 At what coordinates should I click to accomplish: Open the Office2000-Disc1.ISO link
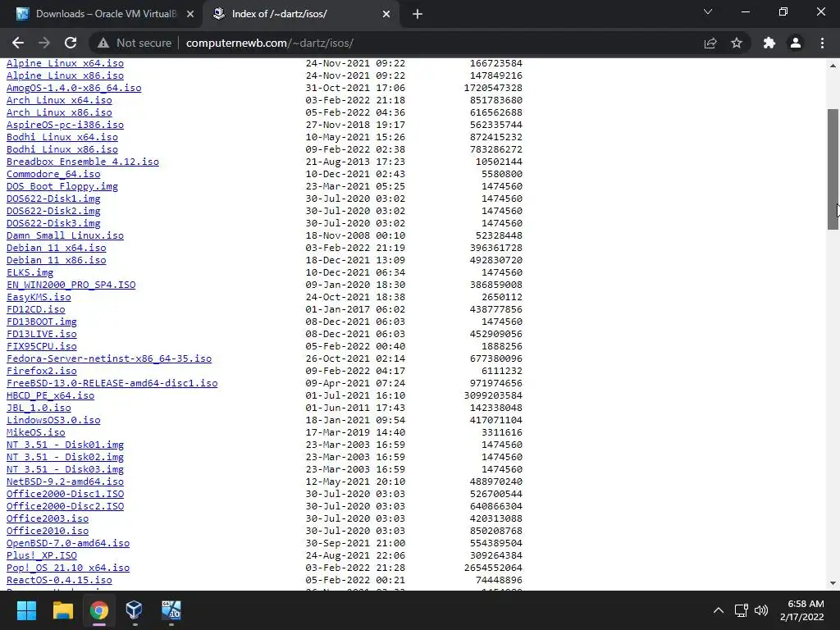[x=65, y=495]
